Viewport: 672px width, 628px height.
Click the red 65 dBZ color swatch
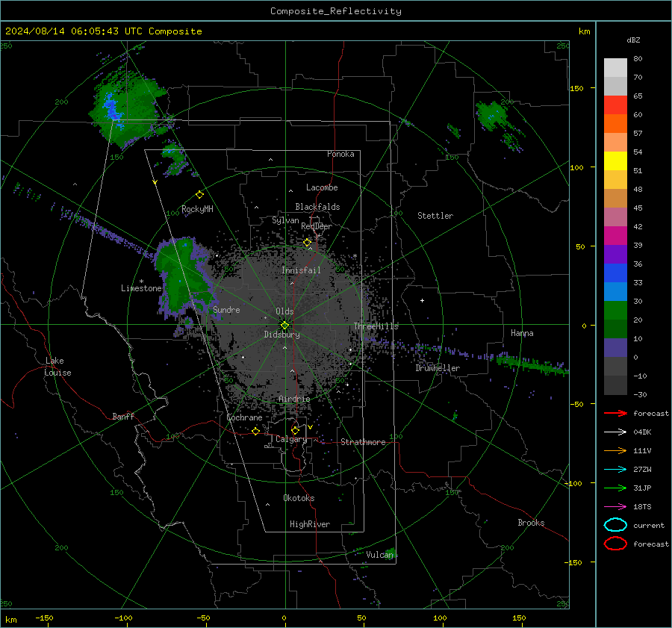615,105
